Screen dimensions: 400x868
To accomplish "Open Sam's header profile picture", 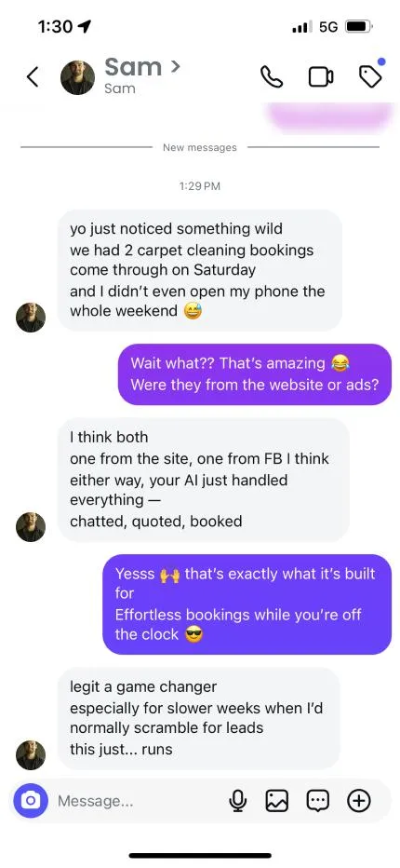I will click(x=77, y=77).
